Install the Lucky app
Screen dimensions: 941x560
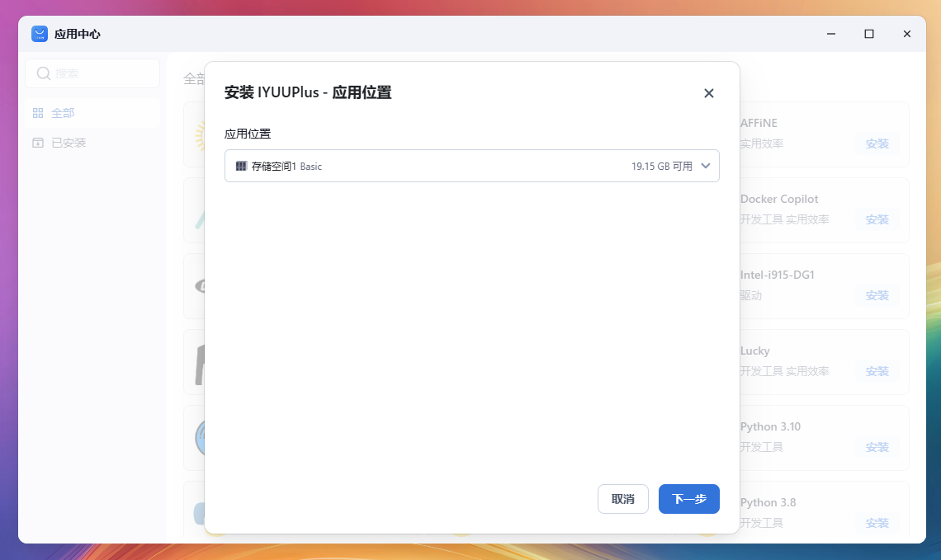877,372
